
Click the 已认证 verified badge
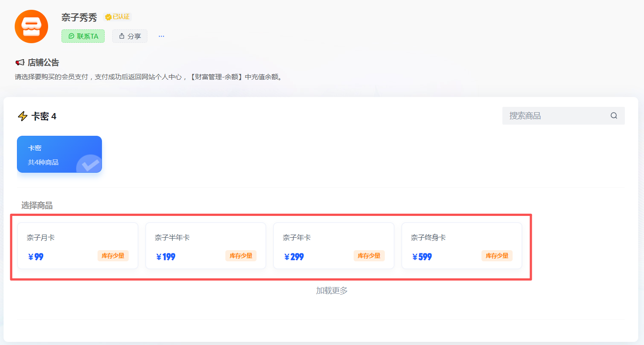click(117, 17)
